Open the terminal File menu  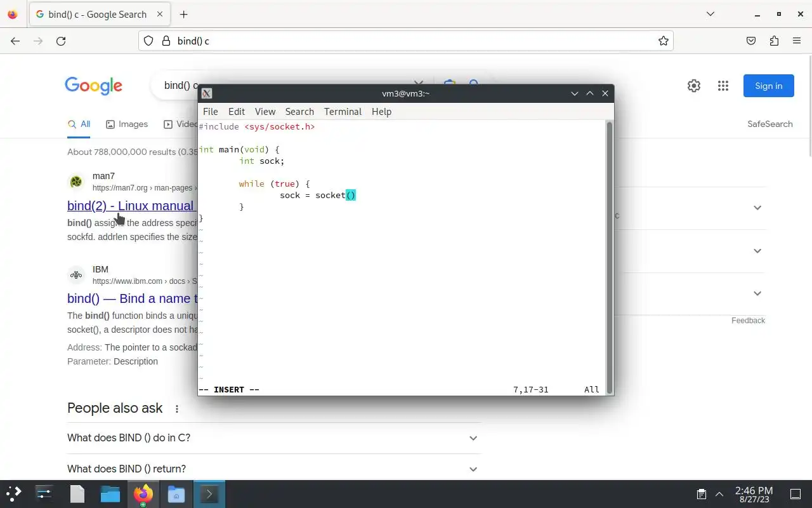pyautogui.click(x=210, y=112)
